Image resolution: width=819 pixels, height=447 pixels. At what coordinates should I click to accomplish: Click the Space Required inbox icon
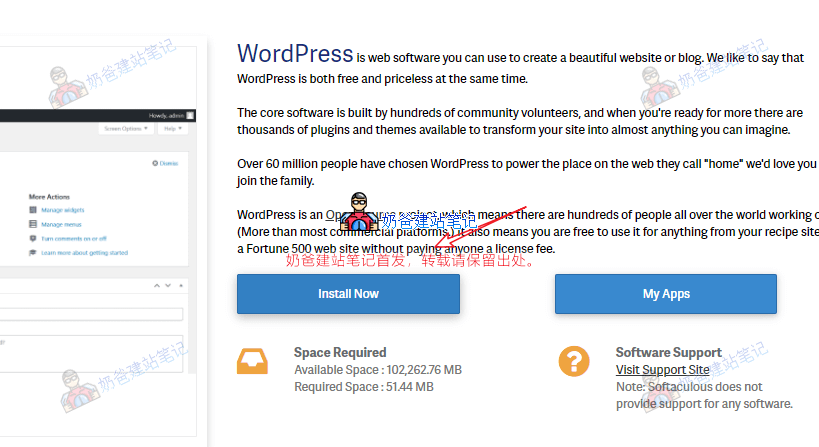tap(252, 361)
